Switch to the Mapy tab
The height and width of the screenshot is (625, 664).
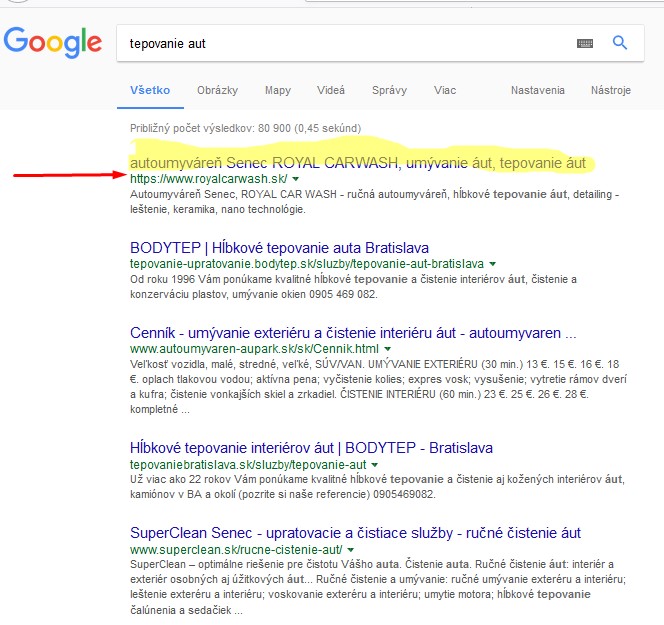click(x=278, y=90)
